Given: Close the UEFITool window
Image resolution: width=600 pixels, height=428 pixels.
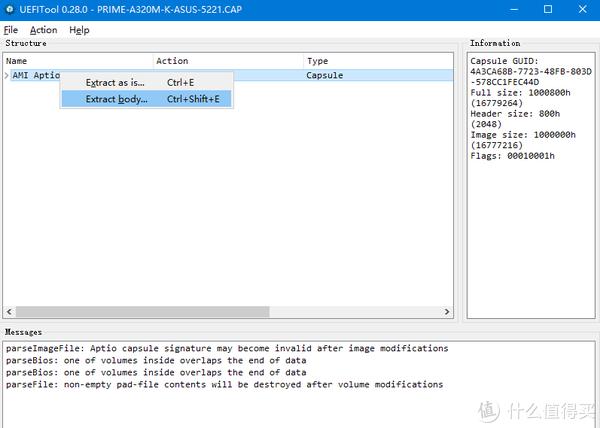Looking at the screenshot, I should tap(582, 9).
